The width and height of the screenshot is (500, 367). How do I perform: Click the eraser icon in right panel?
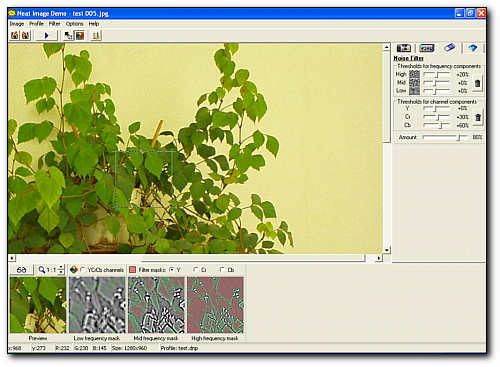tap(449, 48)
